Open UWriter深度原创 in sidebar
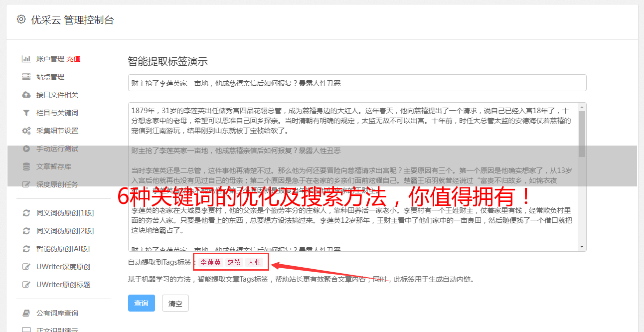This screenshot has height=332, width=644. coord(63,267)
